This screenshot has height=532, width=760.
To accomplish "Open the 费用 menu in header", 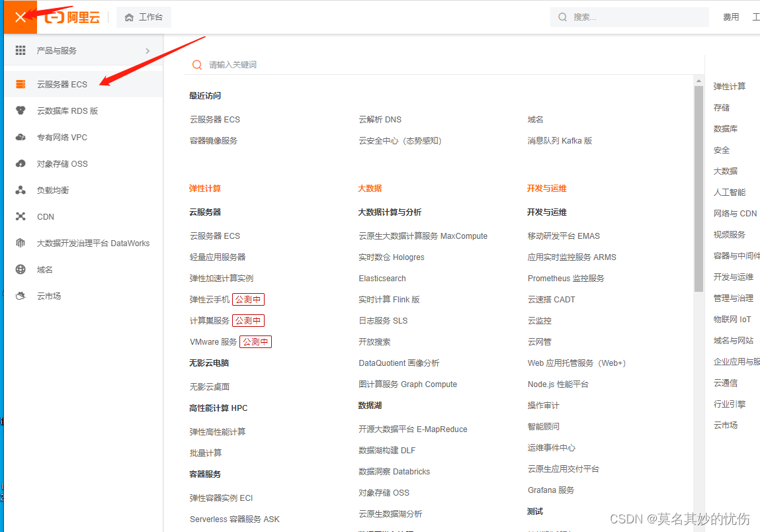I will [731, 17].
